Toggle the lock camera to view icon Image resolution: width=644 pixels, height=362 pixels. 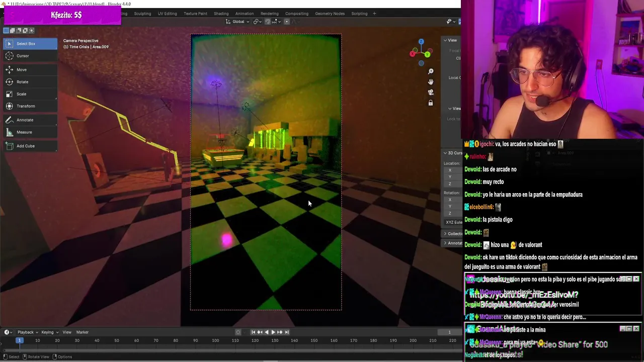point(431,103)
